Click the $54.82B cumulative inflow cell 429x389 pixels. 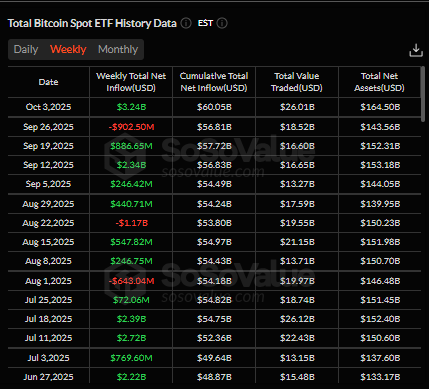click(214, 300)
